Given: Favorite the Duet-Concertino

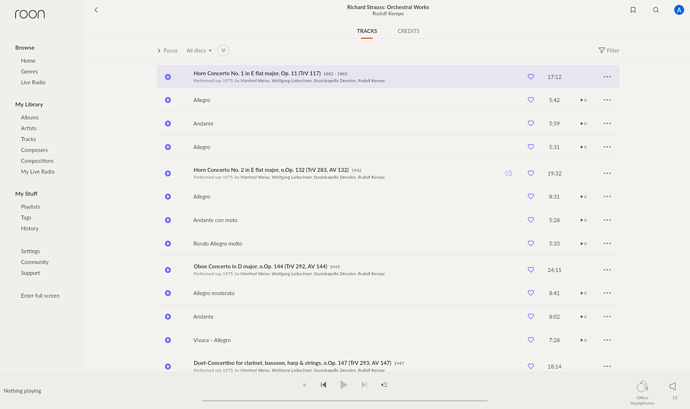Looking at the screenshot, I should coord(531,366).
